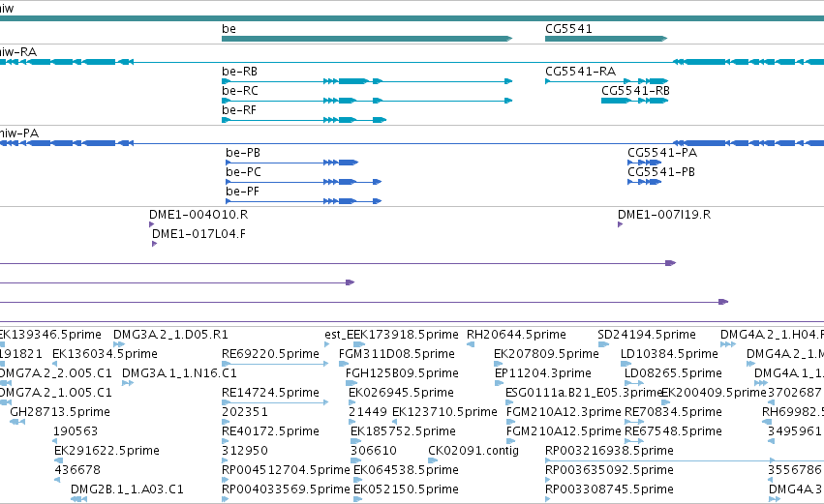This screenshot has height=504, width=824.
Task: Select the RP004033569.5prime EST label
Action: 286,489
